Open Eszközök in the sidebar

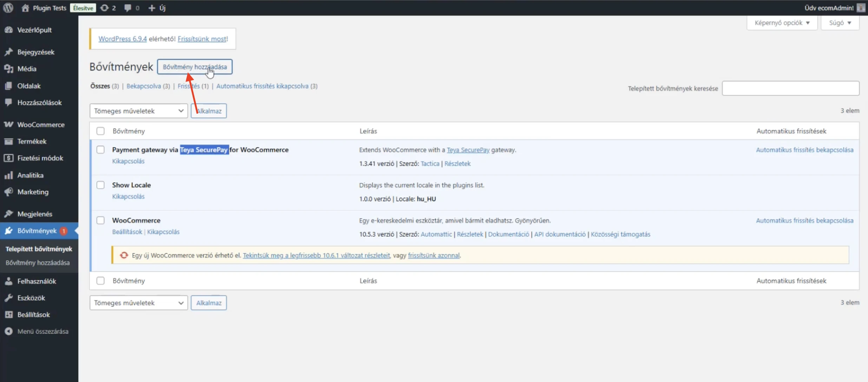coord(31,298)
